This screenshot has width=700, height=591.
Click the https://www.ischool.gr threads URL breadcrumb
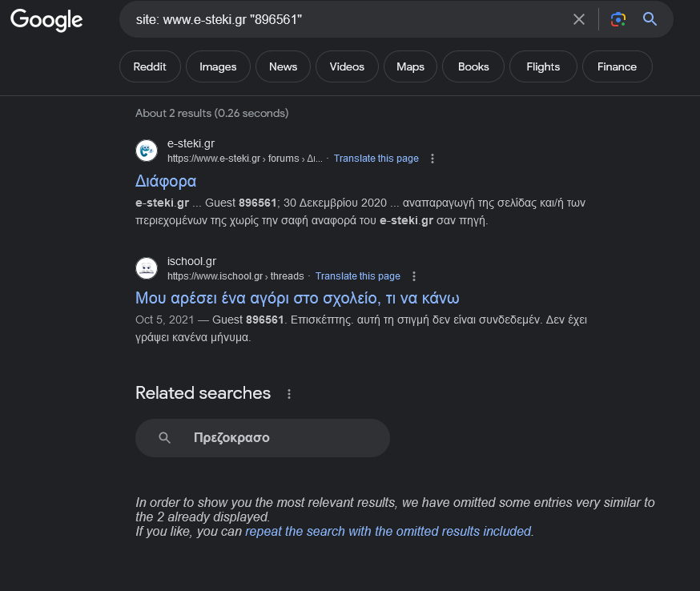click(235, 276)
